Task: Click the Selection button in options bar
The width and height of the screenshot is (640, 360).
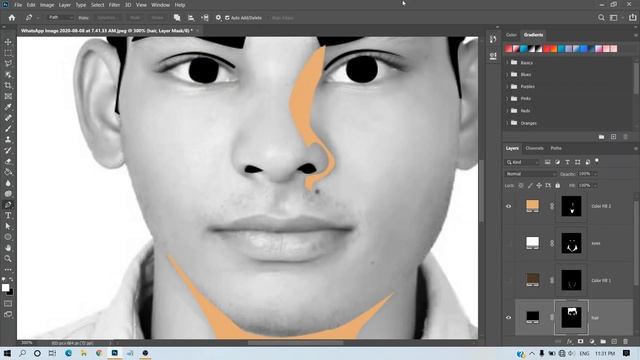Action: click(107, 18)
